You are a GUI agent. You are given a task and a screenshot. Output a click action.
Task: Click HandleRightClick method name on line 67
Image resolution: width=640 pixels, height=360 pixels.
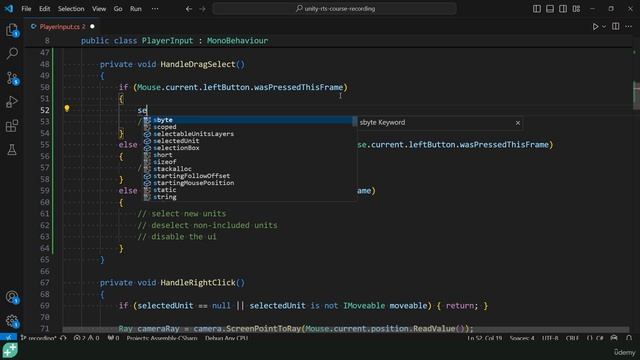point(198,282)
